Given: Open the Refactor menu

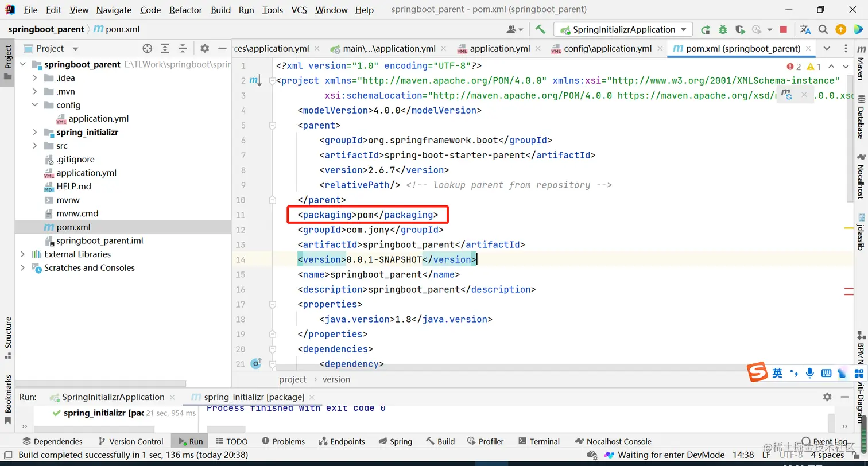Looking at the screenshot, I should (x=185, y=10).
